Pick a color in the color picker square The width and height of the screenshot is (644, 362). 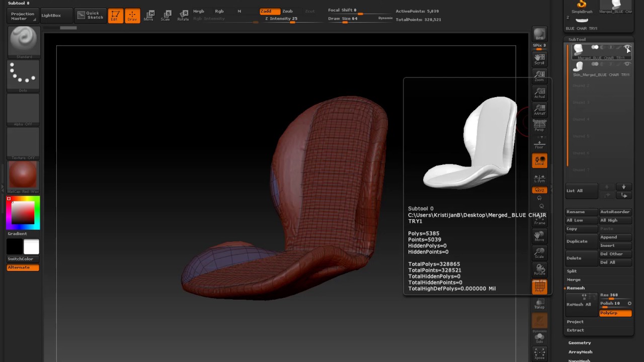pos(23,213)
